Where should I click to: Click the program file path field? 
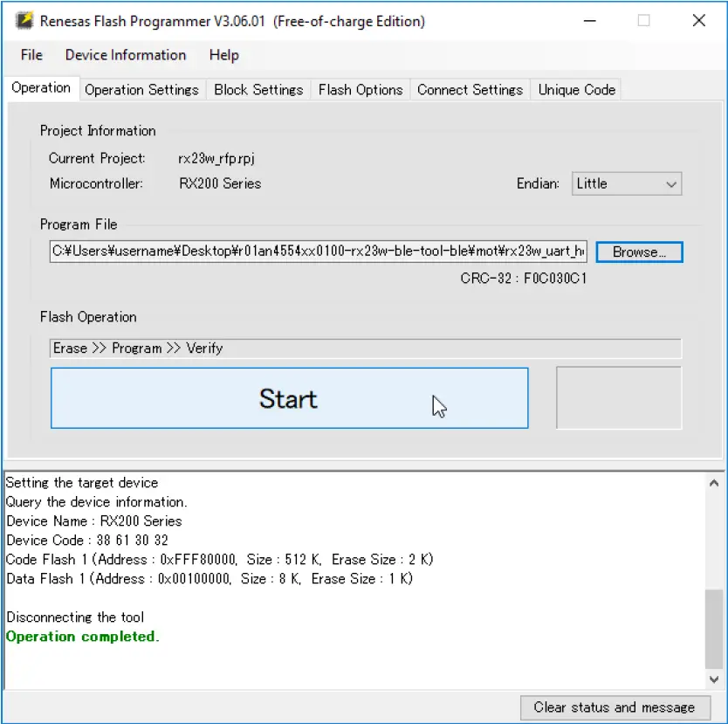point(318,252)
